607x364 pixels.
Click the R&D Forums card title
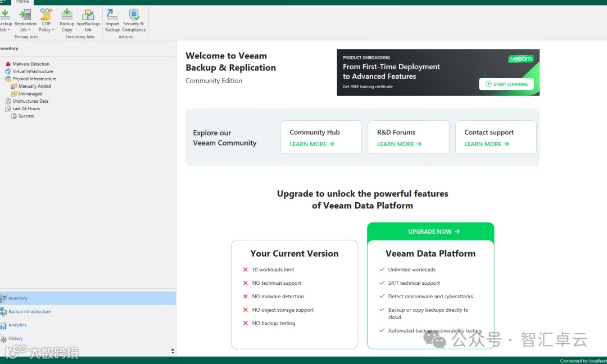coord(396,133)
